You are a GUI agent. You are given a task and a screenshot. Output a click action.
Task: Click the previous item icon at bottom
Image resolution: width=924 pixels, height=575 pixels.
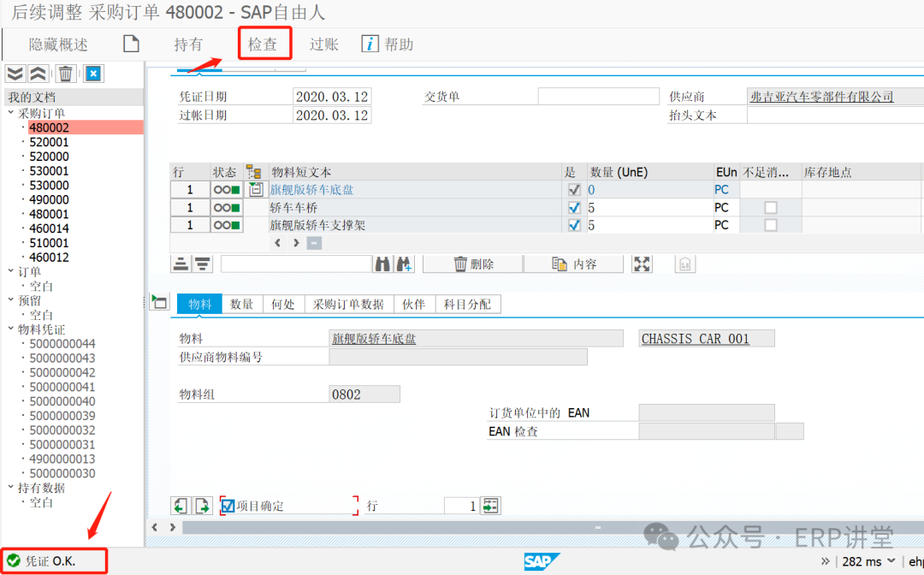tap(181, 506)
